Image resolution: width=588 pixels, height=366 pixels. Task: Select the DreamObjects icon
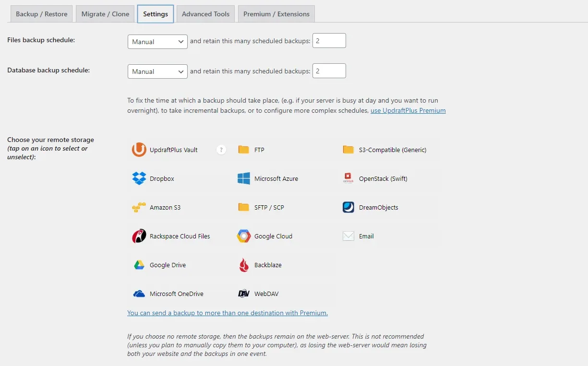tap(348, 207)
